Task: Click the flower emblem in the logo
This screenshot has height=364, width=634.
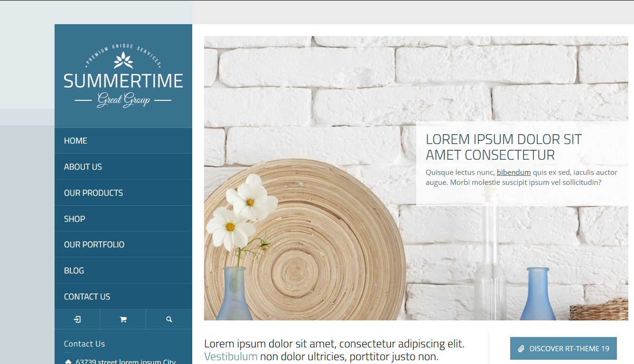Action: pyautogui.click(x=123, y=61)
